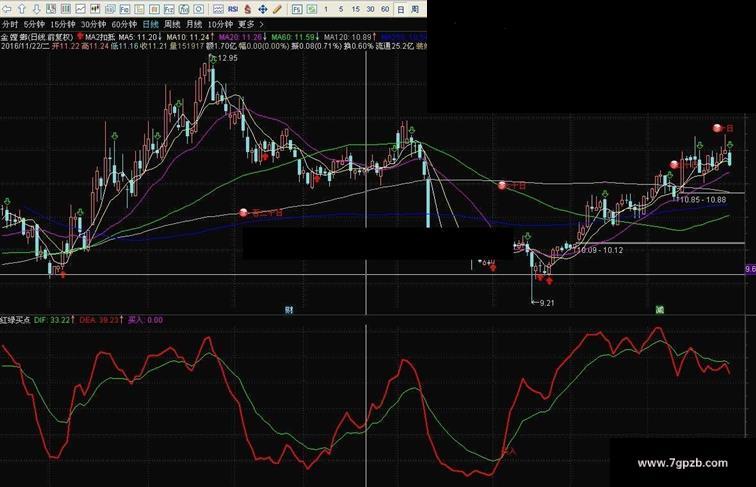Click the 财 marker at chart bottom
The image size is (756, 487).
(x=289, y=310)
